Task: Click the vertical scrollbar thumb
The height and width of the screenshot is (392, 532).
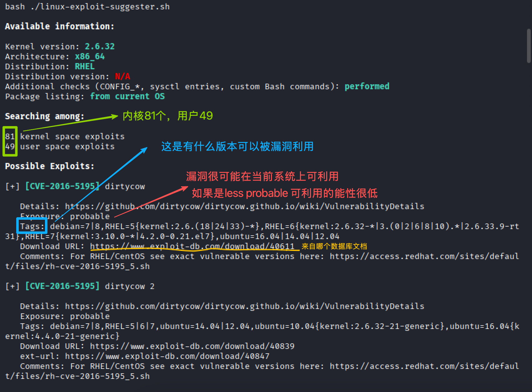Action: pos(529,46)
